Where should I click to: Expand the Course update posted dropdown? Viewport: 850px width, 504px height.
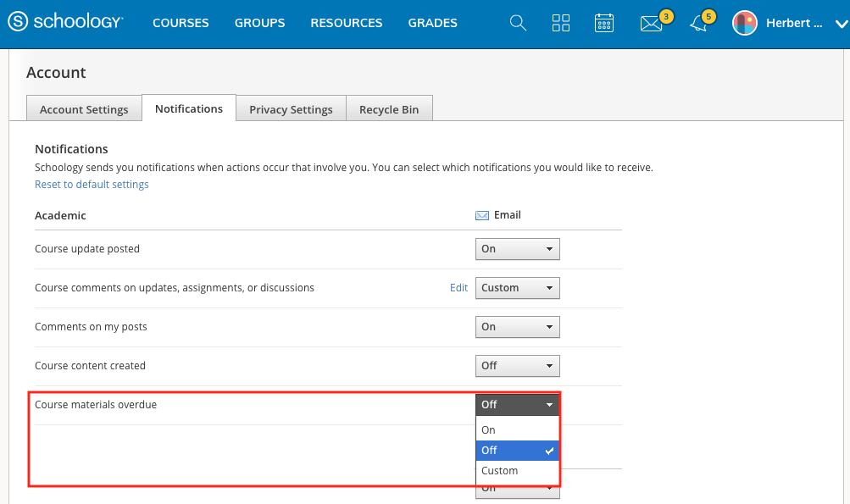click(517, 249)
